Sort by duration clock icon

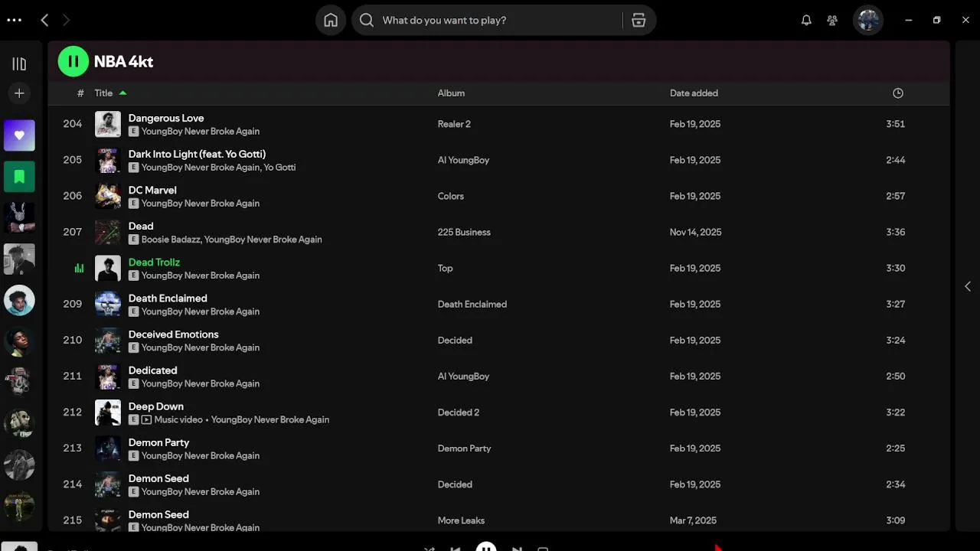click(898, 93)
